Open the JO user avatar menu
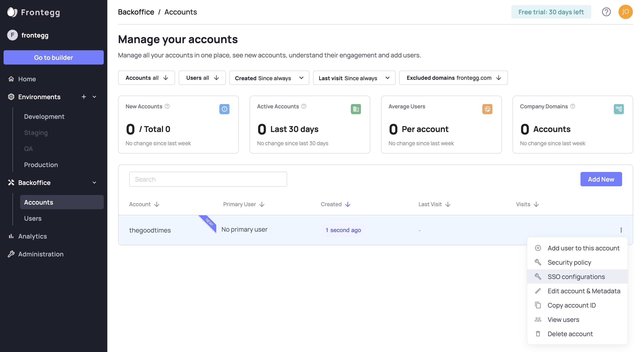This screenshot has width=644, height=352. (x=625, y=12)
